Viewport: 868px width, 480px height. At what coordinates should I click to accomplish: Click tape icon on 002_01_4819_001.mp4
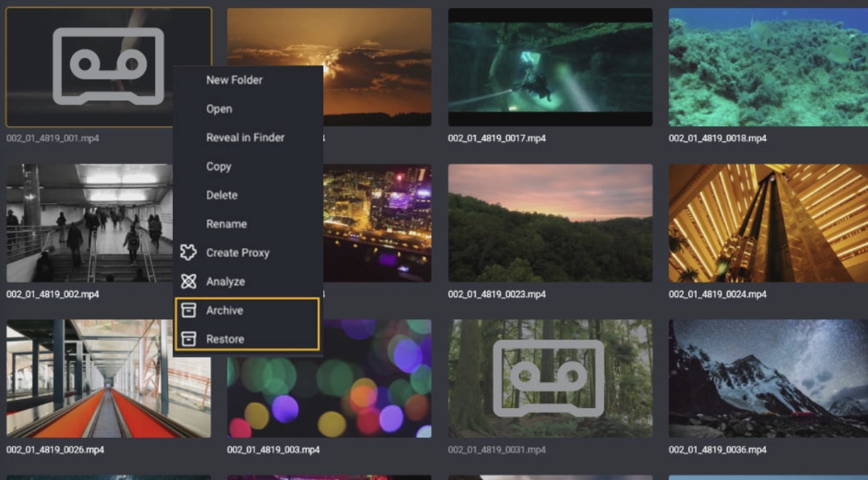click(109, 67)
